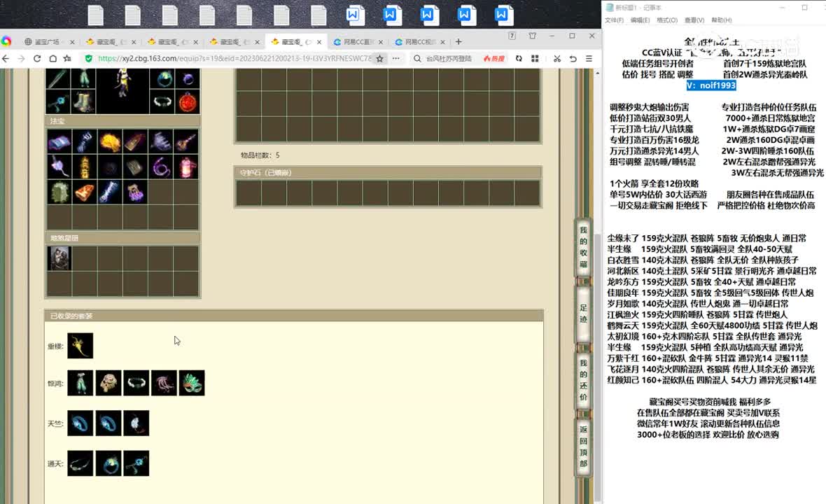Click the green spiked shield magic treasure

(59, 192)
